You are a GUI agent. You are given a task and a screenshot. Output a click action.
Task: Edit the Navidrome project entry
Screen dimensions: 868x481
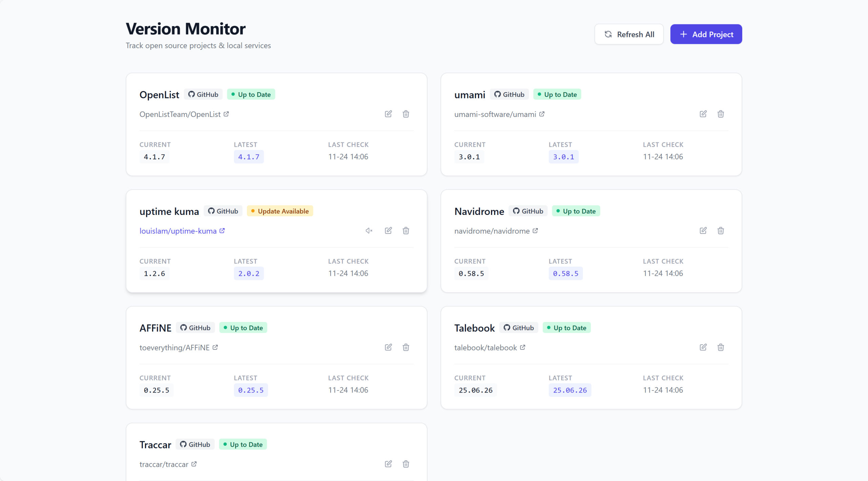click(703, 231)
